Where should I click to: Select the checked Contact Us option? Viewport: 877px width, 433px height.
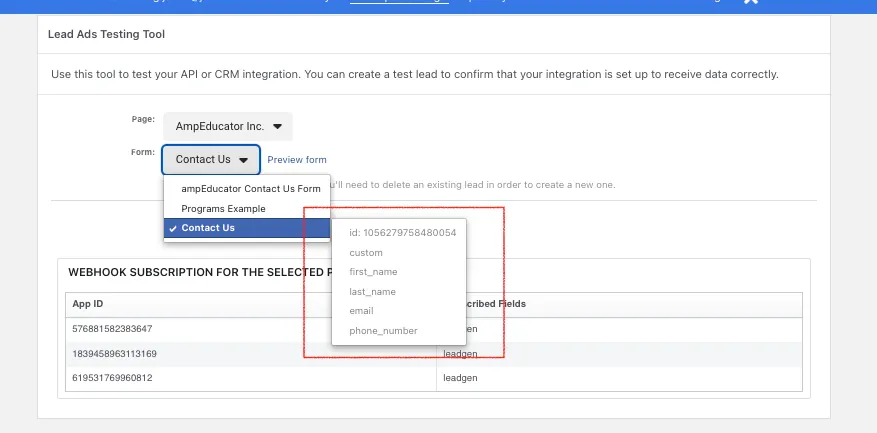(x=247, y=228)
